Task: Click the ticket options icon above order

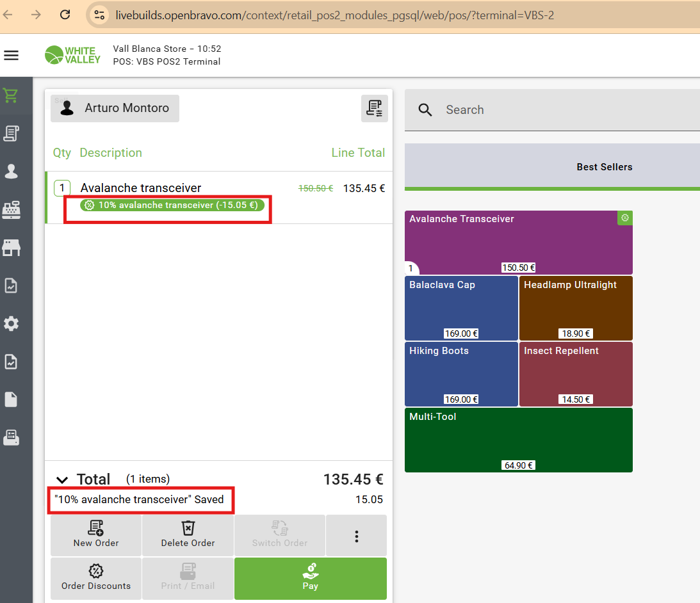Action: 374,109
